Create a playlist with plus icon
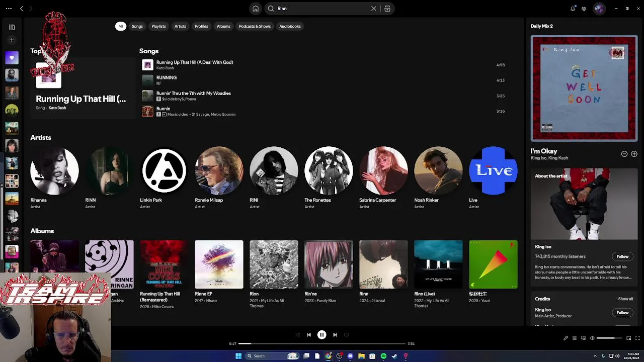This screenshot has width=644, height=362. click(12, 40)
